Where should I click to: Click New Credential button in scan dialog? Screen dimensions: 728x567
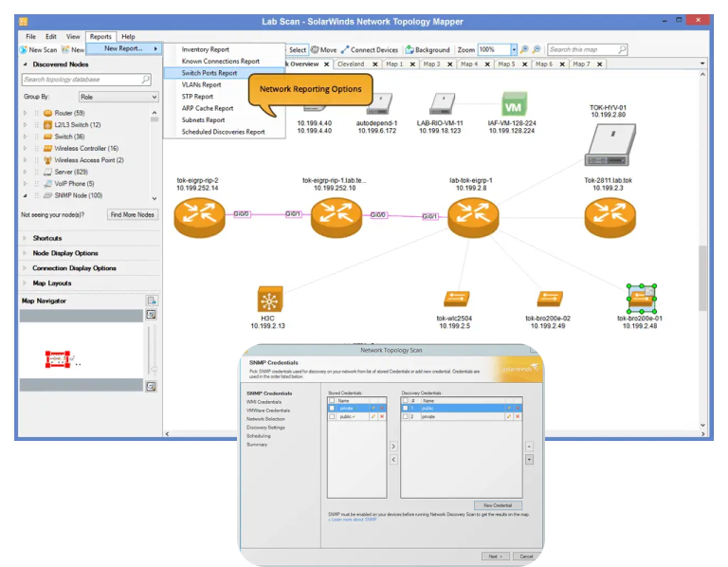point(498,505)
